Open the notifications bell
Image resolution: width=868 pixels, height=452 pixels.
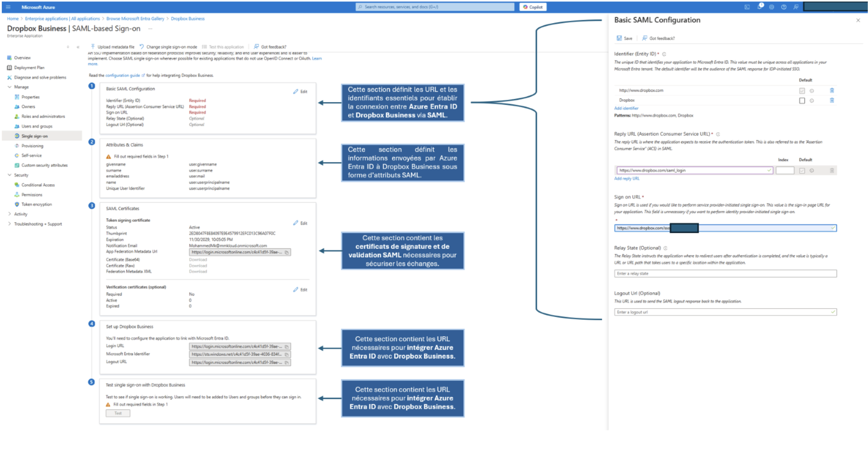click(760, 7)
